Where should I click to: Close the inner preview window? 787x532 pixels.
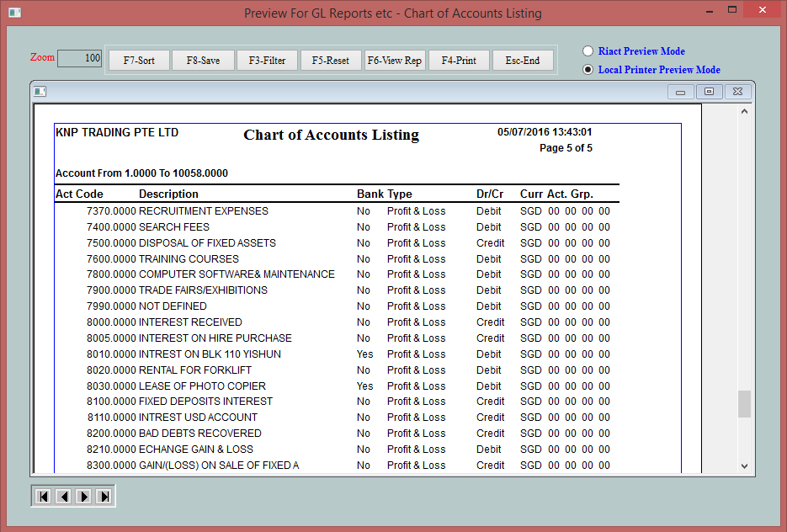736,92
